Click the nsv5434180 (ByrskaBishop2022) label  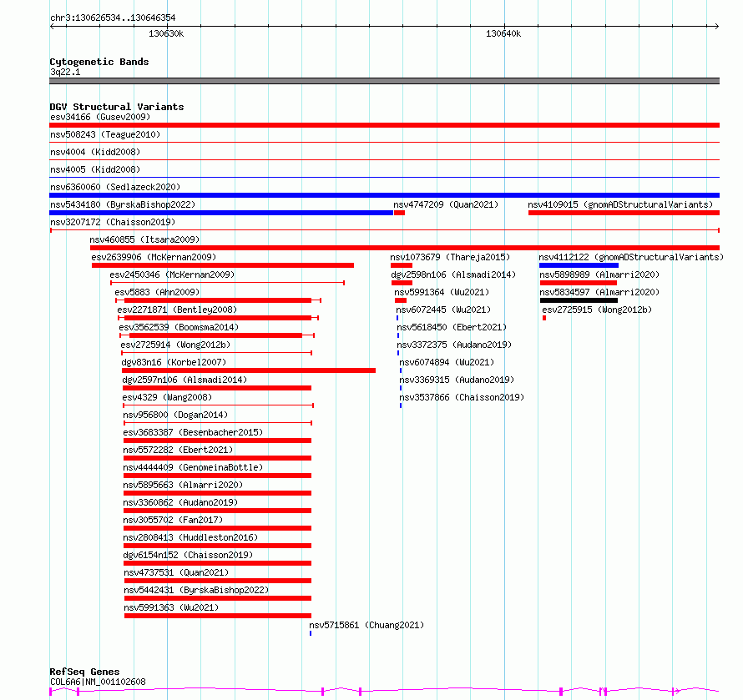(123, 204)
